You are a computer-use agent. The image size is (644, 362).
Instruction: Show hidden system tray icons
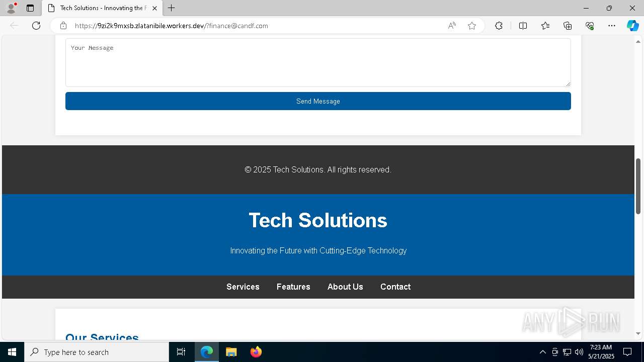(x=543, y=352)
